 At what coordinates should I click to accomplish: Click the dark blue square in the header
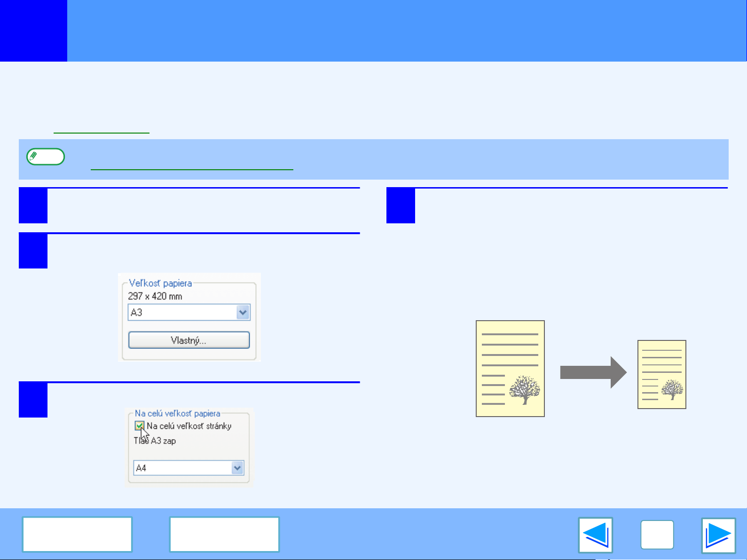pyautogui.click(x=33, y=31)
